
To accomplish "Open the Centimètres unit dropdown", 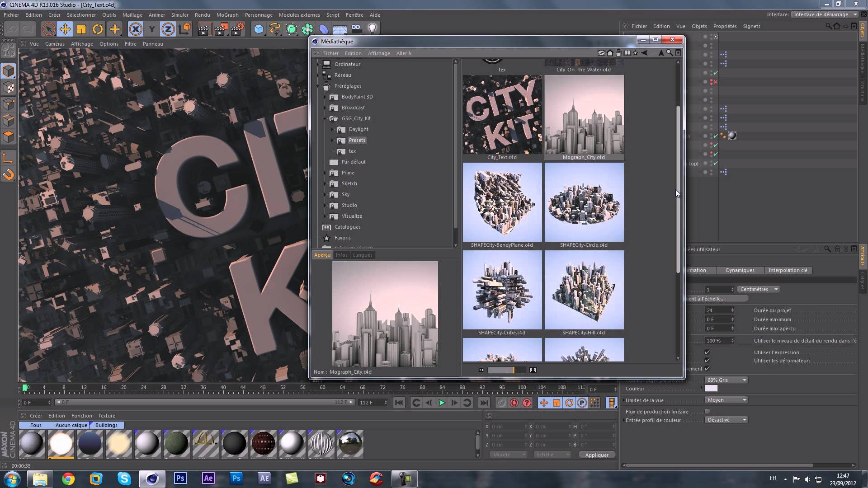I will pos(759,289).
